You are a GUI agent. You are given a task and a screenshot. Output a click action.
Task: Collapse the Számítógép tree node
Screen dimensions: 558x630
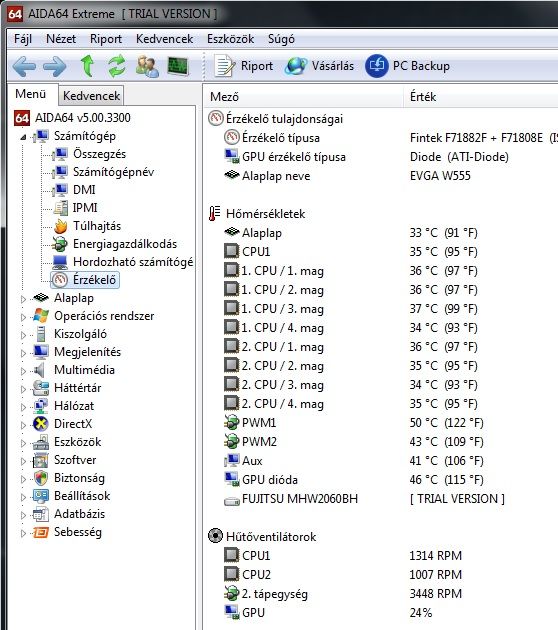(23, 137)
